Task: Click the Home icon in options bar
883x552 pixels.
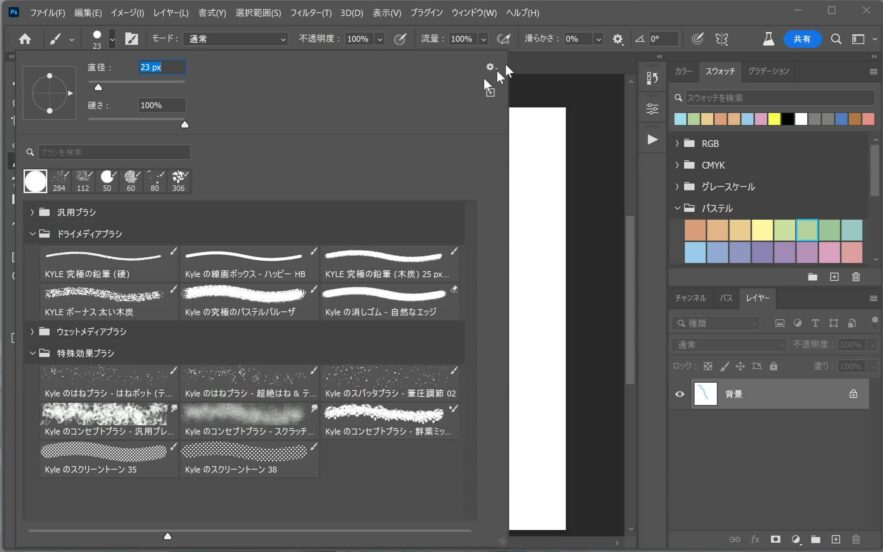Action: point(25,39)
